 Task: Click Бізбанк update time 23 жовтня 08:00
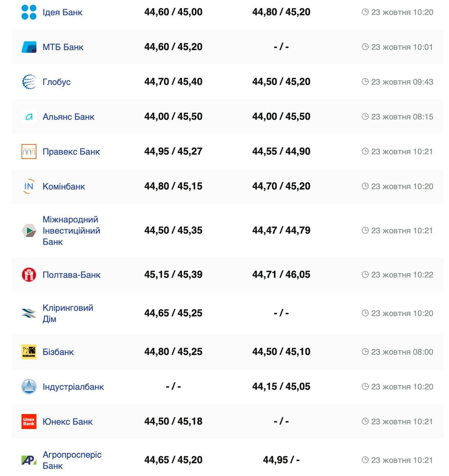[402, 352]
